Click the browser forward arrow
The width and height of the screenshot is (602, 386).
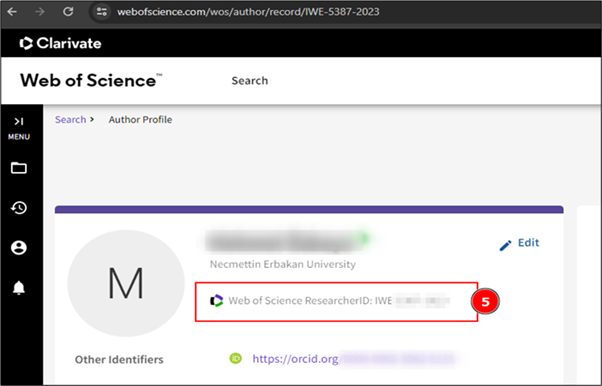point(40,12)
